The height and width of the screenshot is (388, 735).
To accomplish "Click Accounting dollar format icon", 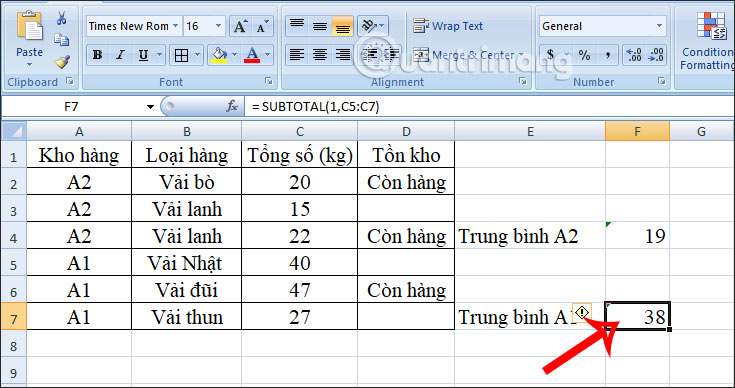I will (550, 55).
